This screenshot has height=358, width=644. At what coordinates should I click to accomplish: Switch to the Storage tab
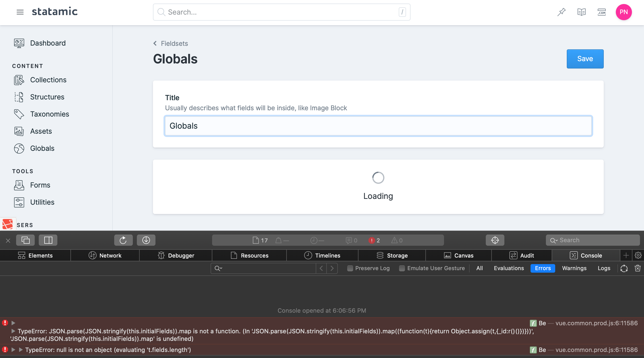pos(392,255)
